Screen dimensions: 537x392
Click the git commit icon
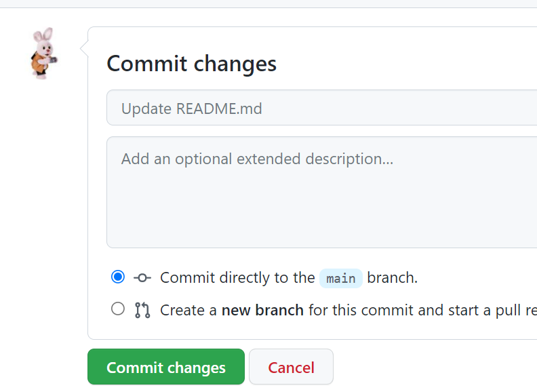click(142, 277)
